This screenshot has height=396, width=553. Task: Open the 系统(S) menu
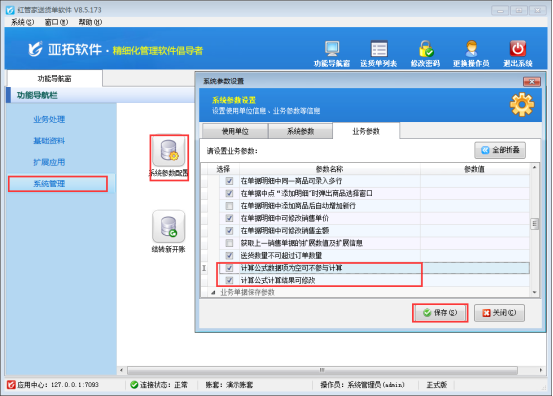point(22,22)
